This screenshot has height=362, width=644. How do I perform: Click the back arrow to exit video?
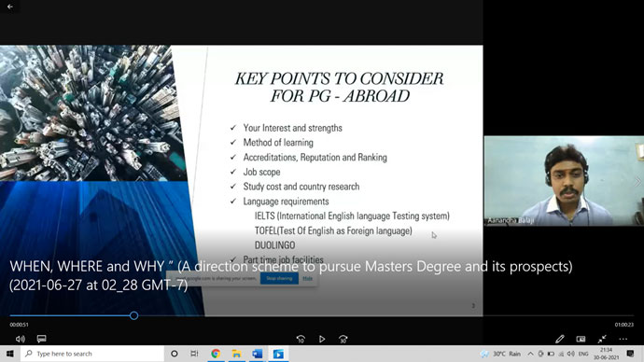point(10,7)
